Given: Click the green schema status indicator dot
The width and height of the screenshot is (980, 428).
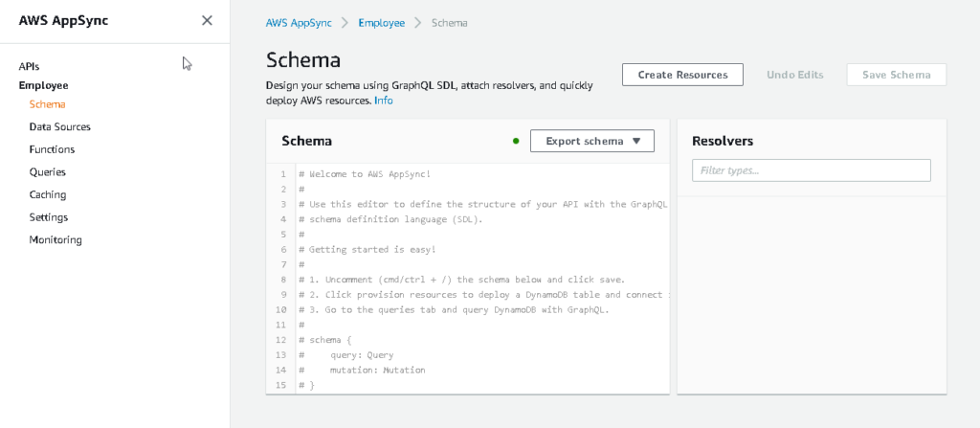Looking at the screenshot, I should pyautogui.click(x=516, y=141).
